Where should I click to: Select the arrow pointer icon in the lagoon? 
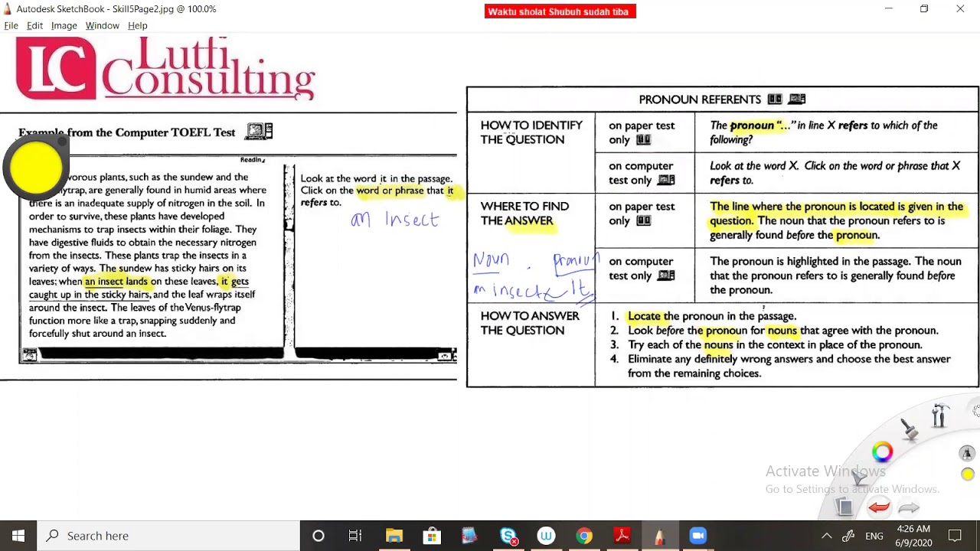coord(860,479)
